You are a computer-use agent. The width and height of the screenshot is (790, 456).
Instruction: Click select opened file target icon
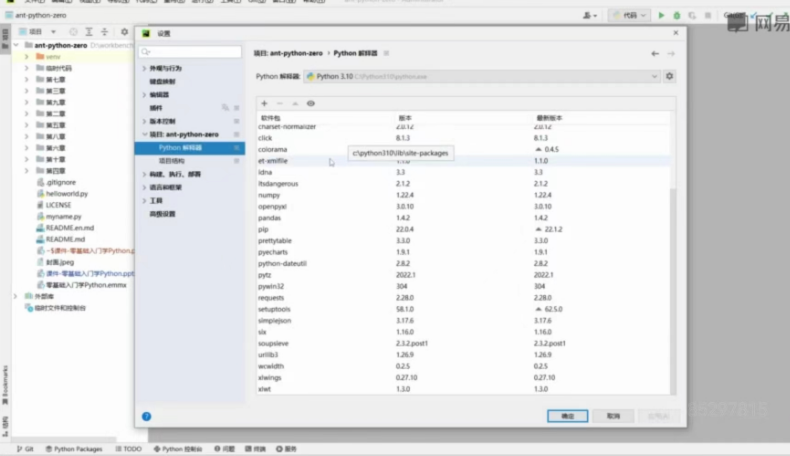(x=74, y=32)
